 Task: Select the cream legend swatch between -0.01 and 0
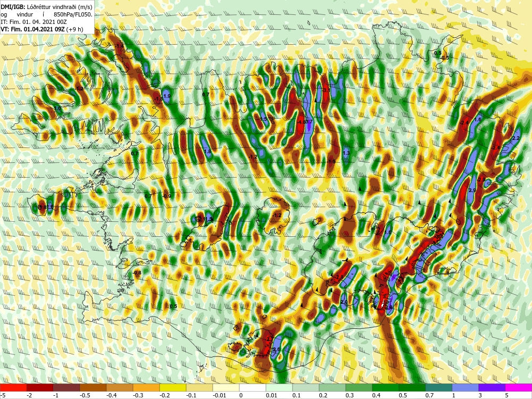click(226, 387)
